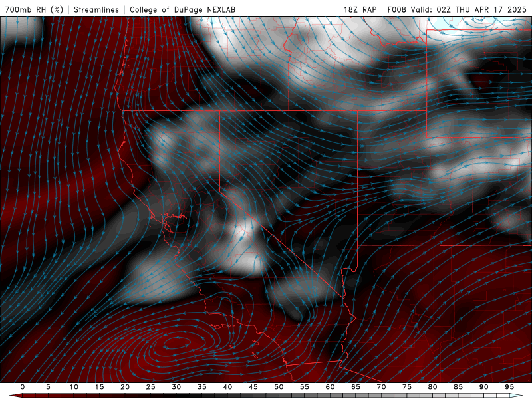Image resolution: width=532 pixels, height=399 pixels.
Task: Click the '10' colorbar scale label
Action: 74,387
